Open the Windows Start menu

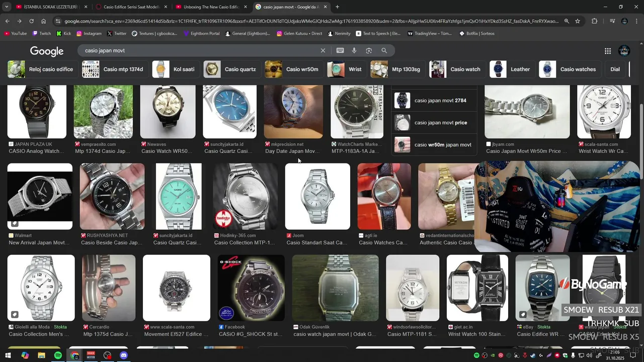(x=8, y=355)
